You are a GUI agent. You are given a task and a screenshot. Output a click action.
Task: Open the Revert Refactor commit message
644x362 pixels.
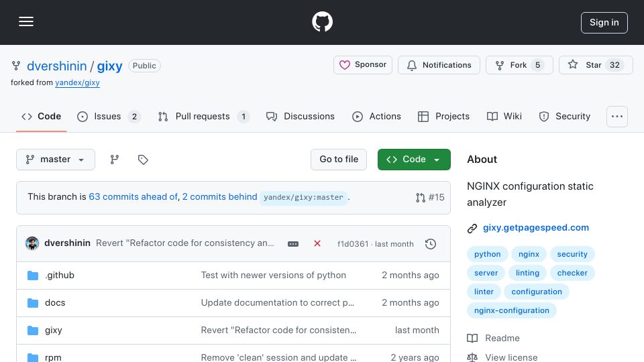[185, 243]
